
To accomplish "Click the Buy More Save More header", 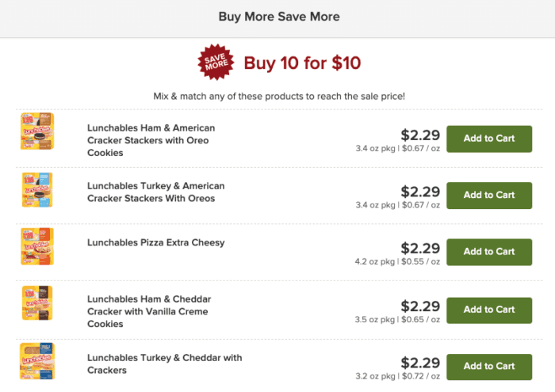I will point(278,17).
